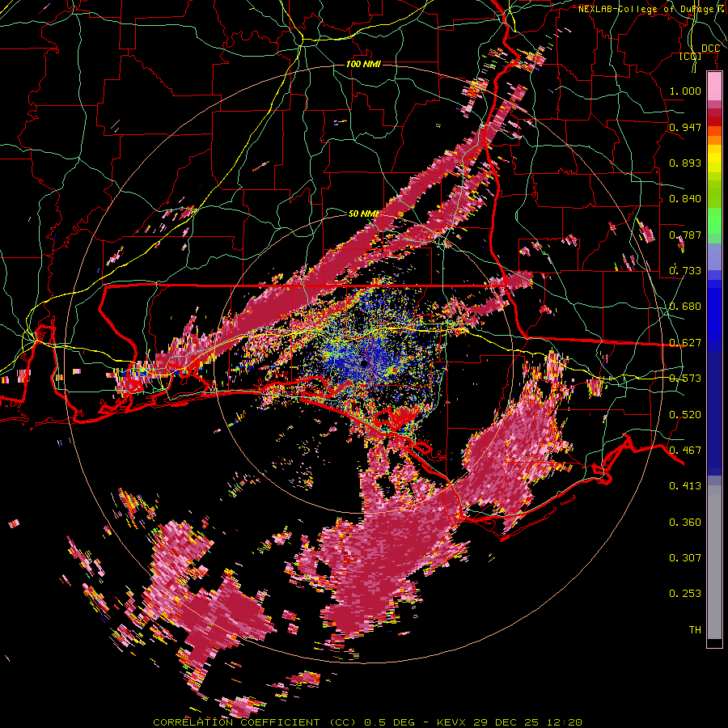728x728 pixels.
Task: Click the 0.520 color scale value
Action: [x=685, y=415]
